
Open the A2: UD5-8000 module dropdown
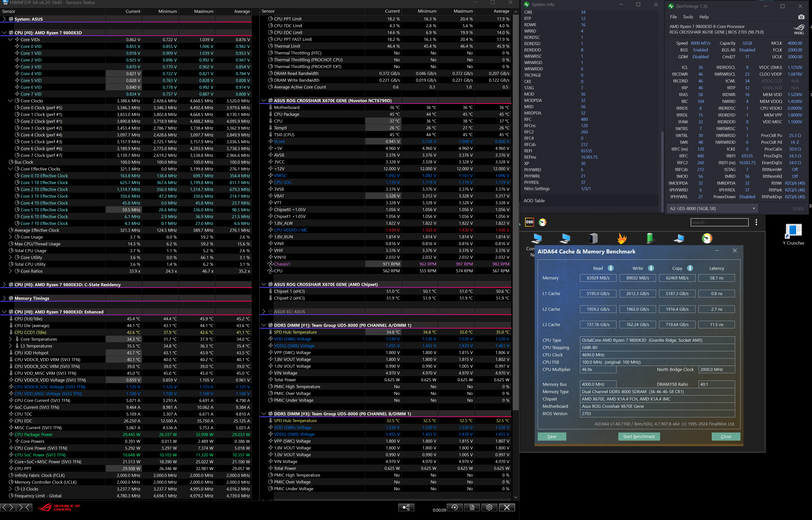click(x=712, y=208)
